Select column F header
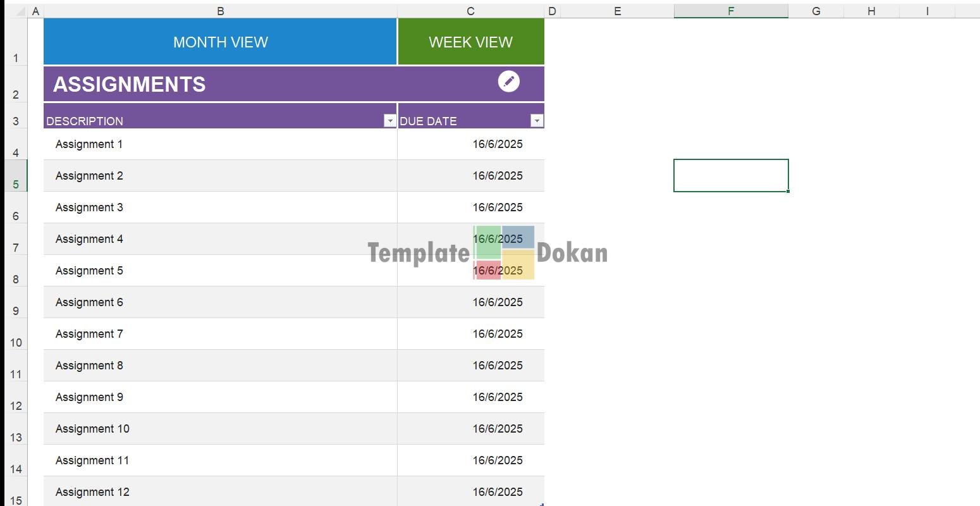The image size is (980, 506). [731, 11]
